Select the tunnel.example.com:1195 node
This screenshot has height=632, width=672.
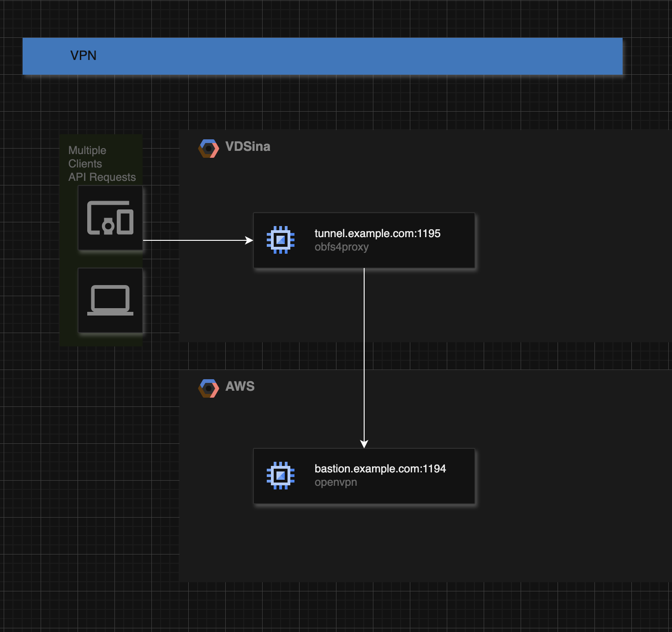[x=364, y=240]
